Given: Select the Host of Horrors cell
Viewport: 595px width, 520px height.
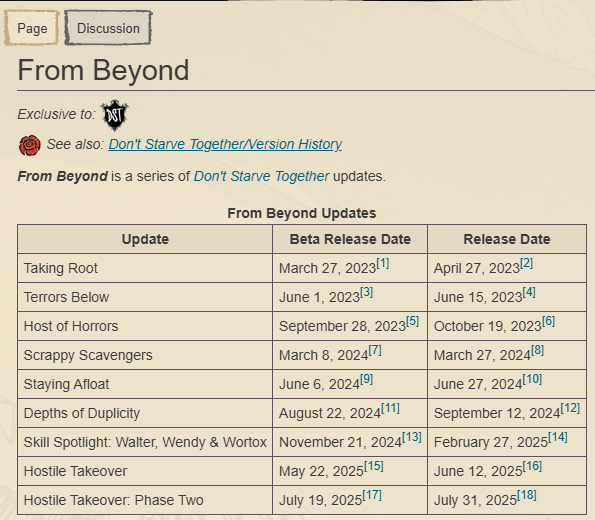Looking at the screenshot, I should point(145,326).
